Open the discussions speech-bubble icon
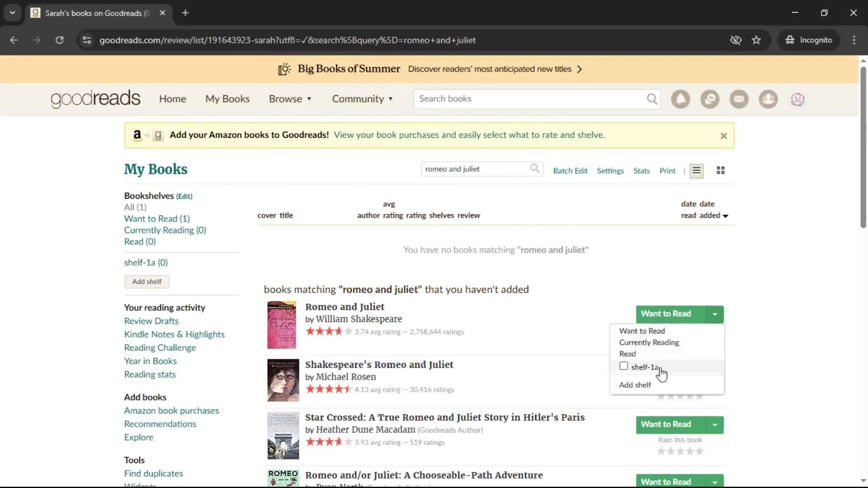The image size is (868, 488). pos(710,99)
